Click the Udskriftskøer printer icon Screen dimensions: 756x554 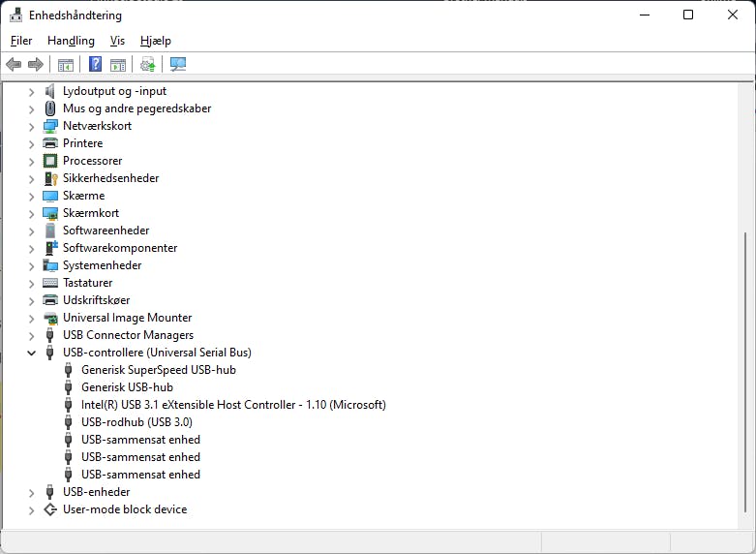pyautogui.click(x=49, y=300)
